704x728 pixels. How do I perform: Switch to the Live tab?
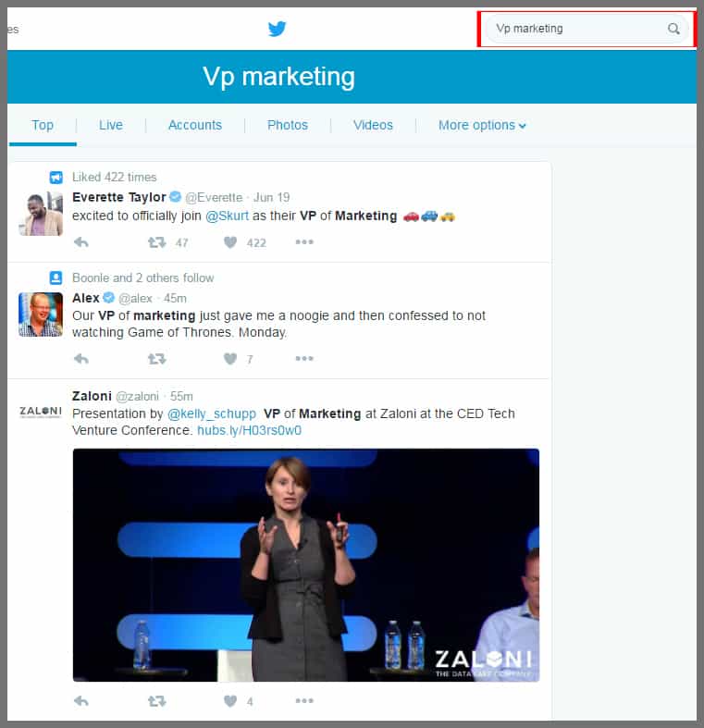pos(111,125)
